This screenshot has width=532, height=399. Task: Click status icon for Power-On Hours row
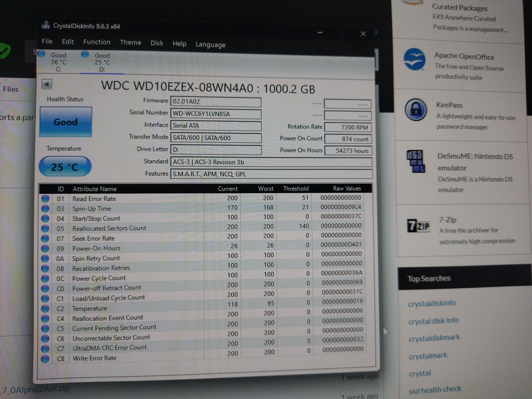[x=45, y=248]
